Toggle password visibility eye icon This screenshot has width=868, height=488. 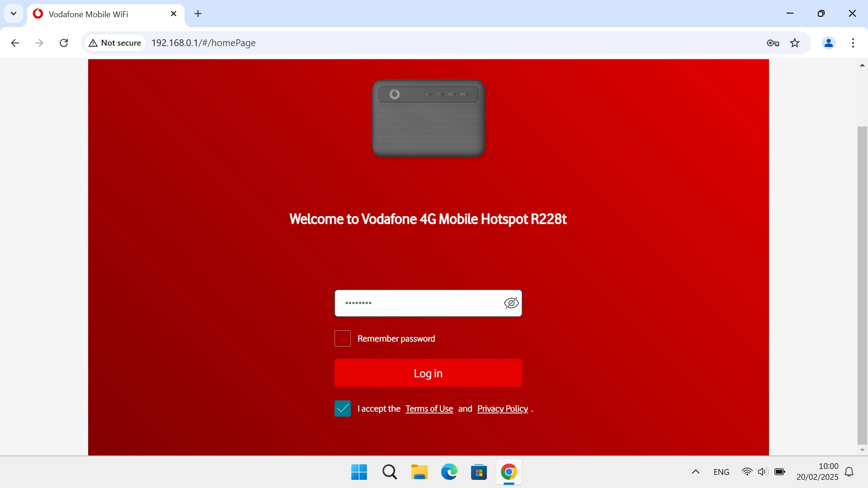(511, 303)
